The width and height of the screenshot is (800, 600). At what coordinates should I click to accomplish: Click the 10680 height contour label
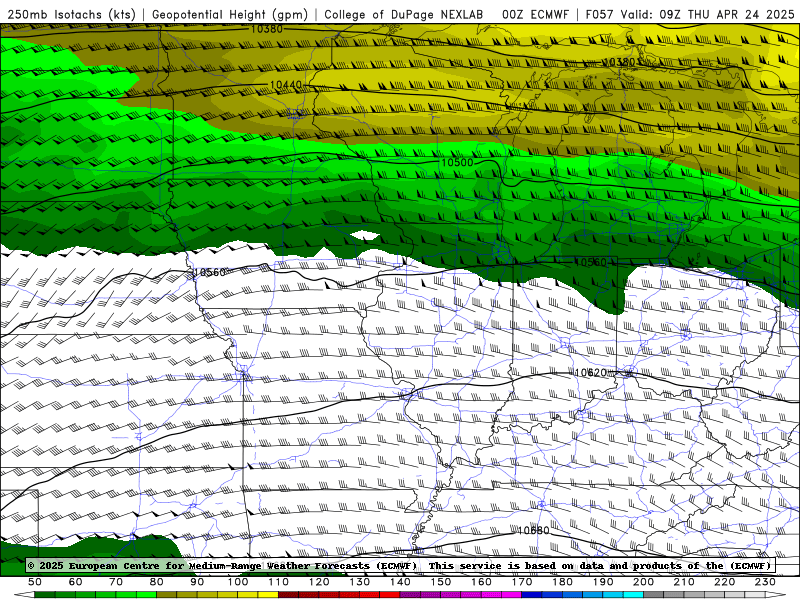point(534,531)
